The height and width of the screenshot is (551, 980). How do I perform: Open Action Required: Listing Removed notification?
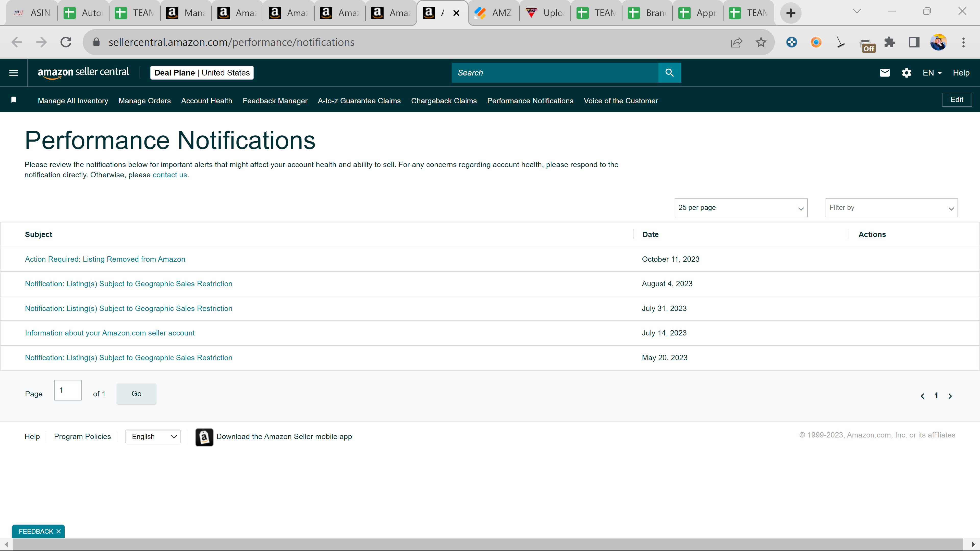point(105,259)
